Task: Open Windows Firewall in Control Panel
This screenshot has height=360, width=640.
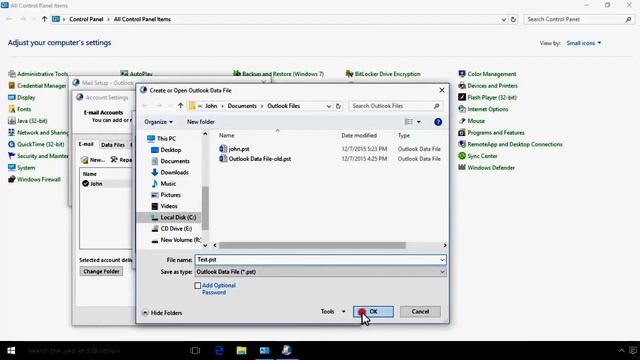Action: pyautogui.click(x=34, y=179)
